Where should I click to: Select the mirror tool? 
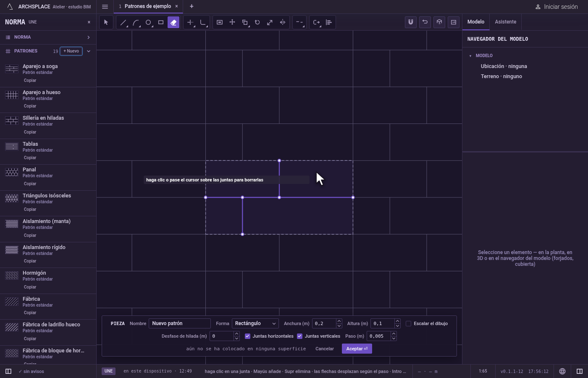(x=283, y=22)
